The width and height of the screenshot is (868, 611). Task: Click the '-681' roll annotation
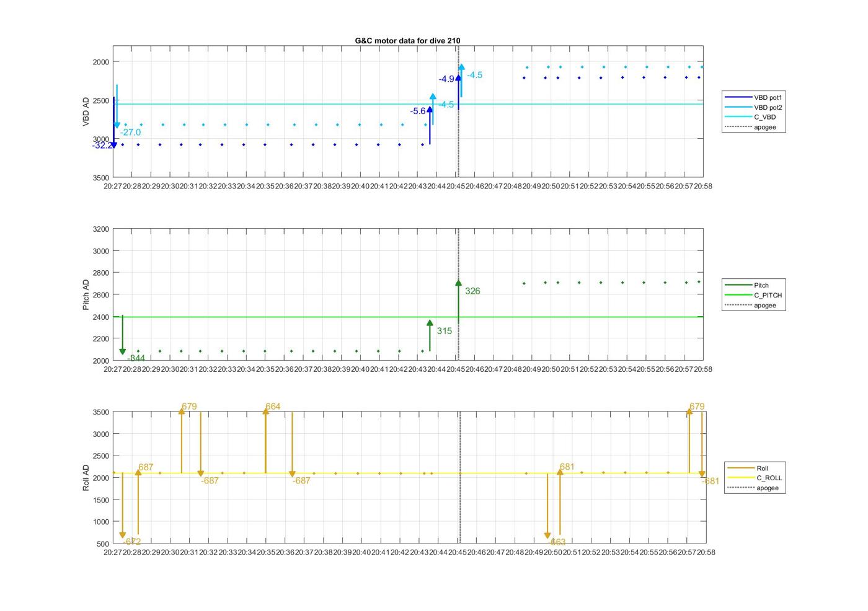pyautogui.click(x=711, y=481)
